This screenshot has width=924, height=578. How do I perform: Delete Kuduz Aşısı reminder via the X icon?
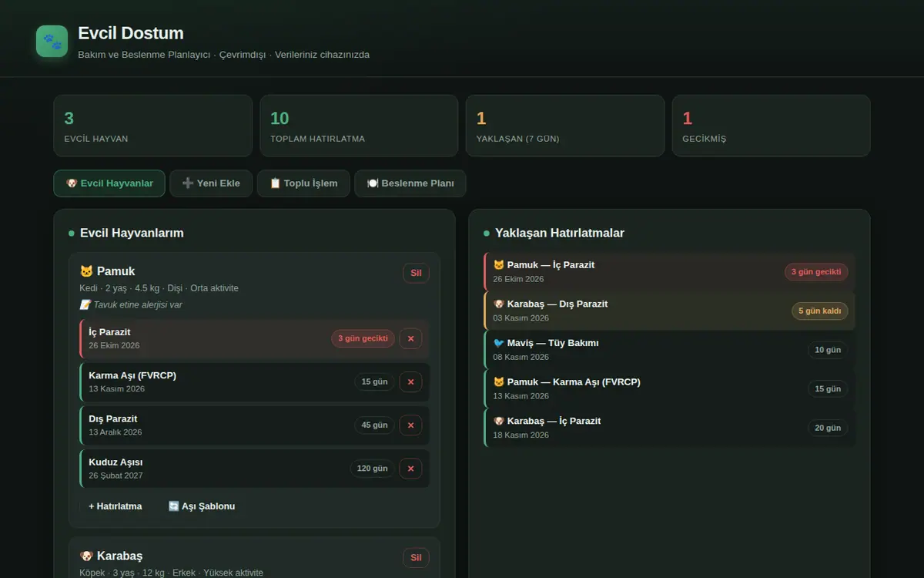tap(410, 468)
